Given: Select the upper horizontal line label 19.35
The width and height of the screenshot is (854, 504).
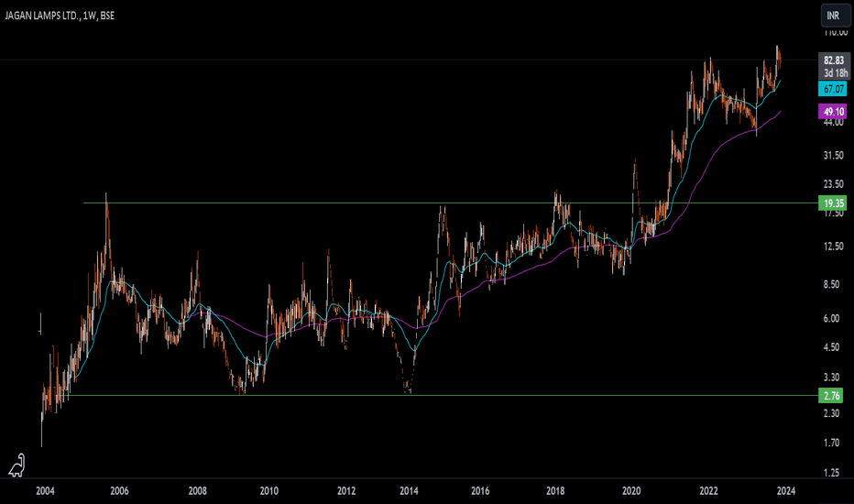Looking at the screenshot, I should pyautogui.click(x=833, y=203).
